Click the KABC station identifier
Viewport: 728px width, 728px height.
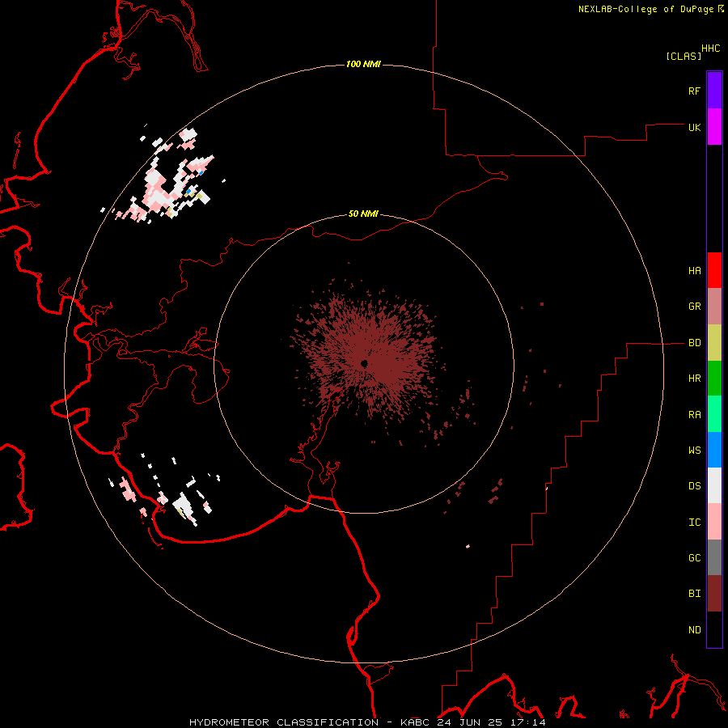(416, 722)
